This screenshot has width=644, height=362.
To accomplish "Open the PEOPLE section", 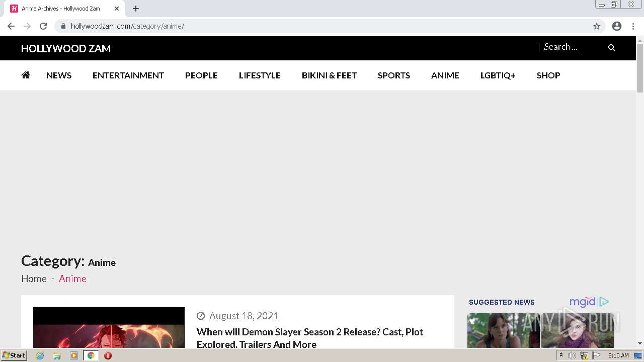I will coord(201,75).
